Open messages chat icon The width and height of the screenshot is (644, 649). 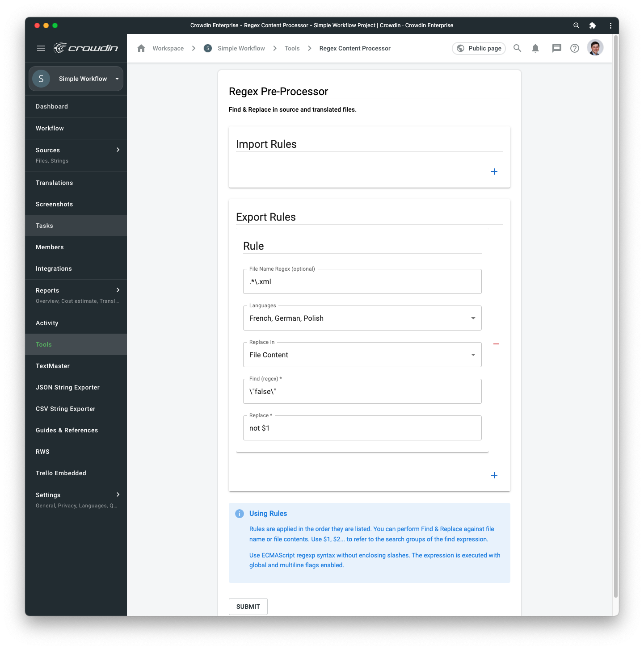point(556,48)
